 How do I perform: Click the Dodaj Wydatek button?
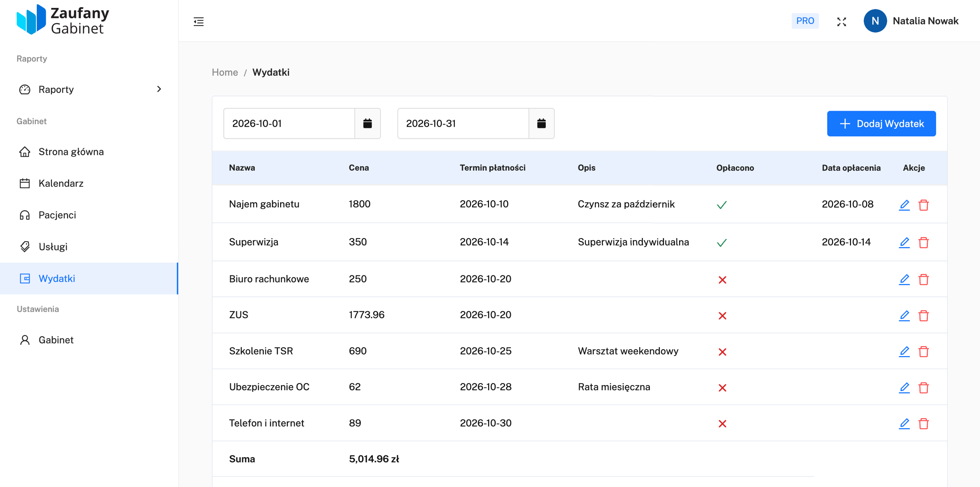coord(881,124)
